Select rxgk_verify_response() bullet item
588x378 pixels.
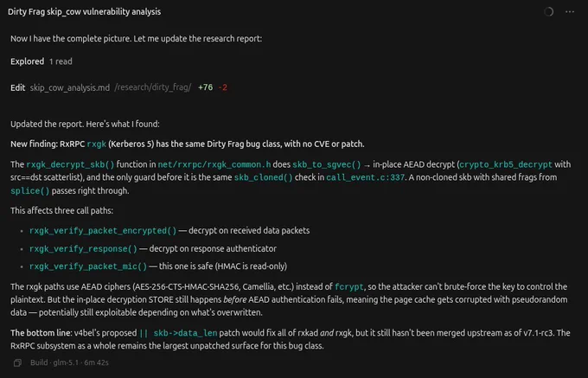83,248
